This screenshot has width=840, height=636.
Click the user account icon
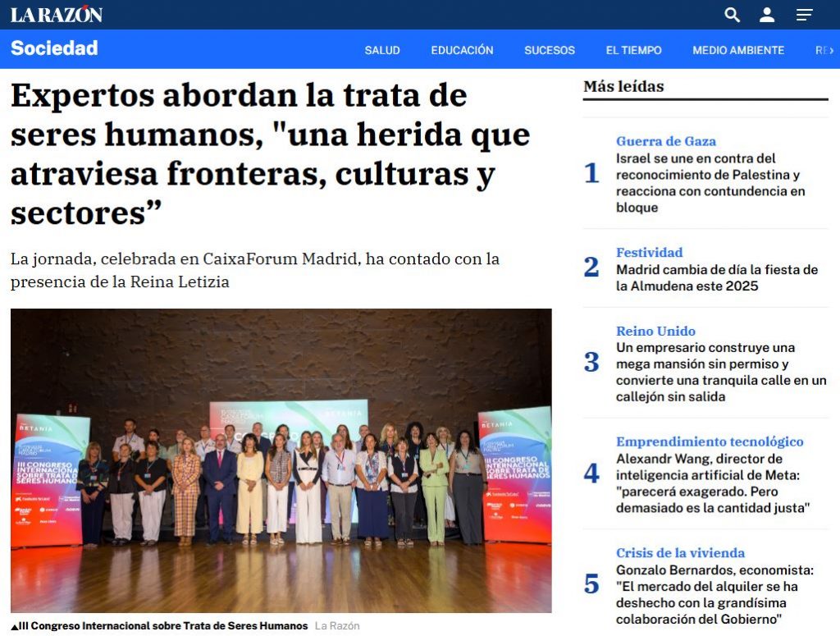click(x=767, y=15)
